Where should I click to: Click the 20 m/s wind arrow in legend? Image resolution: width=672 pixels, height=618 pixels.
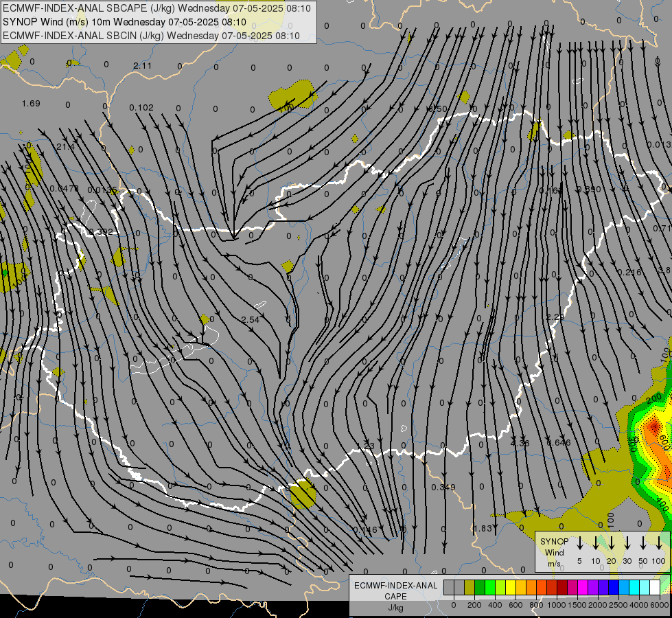click(x=611, y=543)
